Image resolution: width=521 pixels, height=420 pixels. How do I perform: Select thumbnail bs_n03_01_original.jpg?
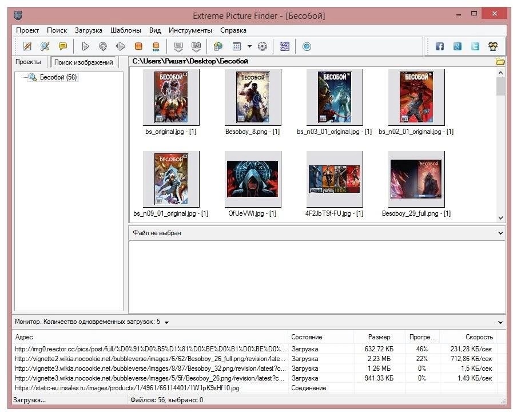(x=334, y=97)
